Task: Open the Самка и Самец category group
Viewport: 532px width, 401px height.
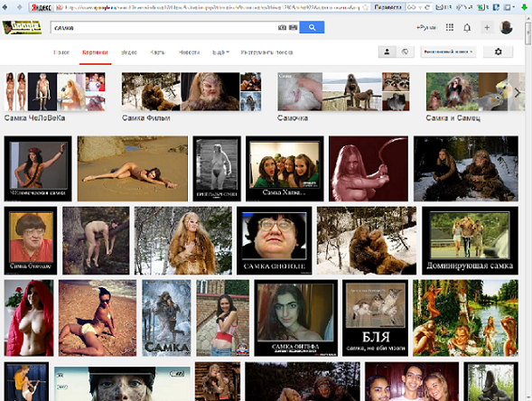Action: coord(475,97)
